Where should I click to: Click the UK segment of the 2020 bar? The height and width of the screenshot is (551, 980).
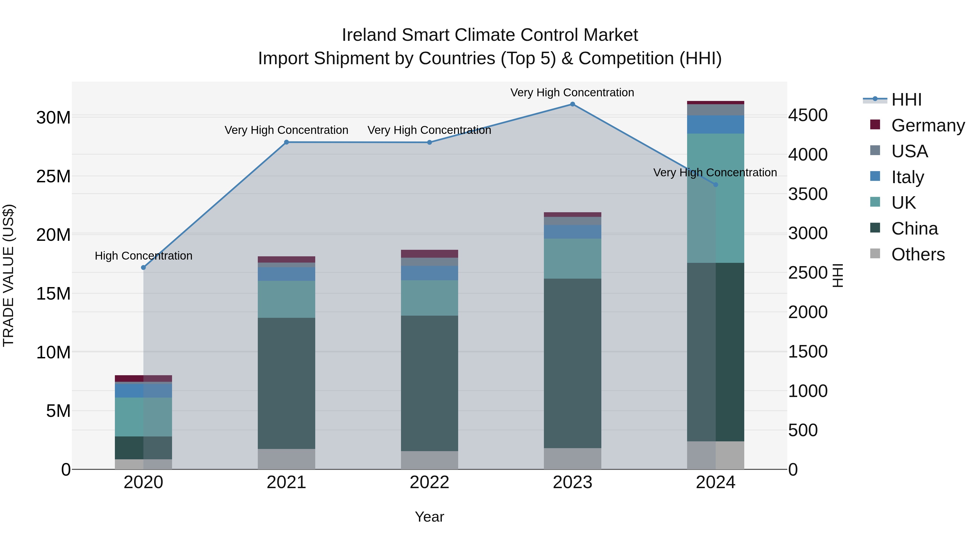tap(143, 417)
